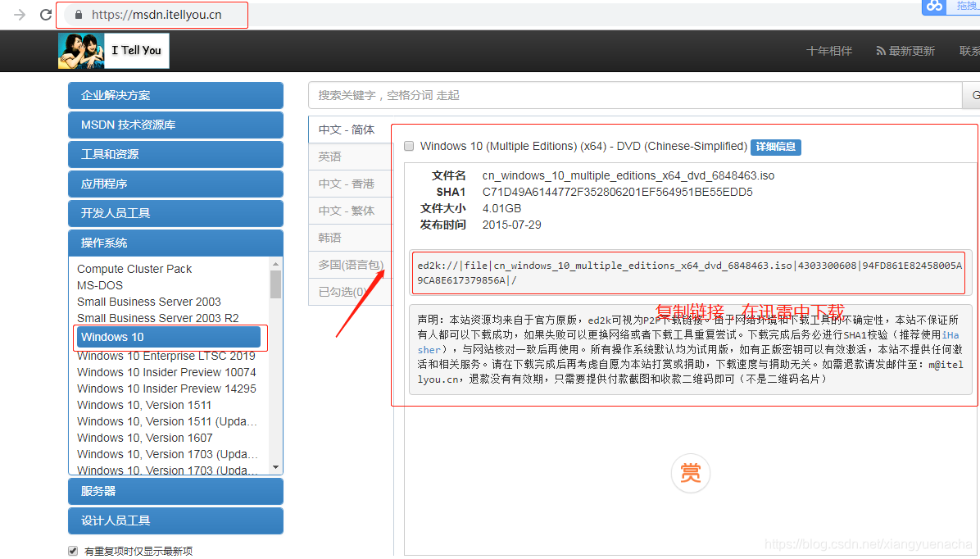Expand the 服务器 category
This screenshot has width=980, height=559.
pos(175,491)
